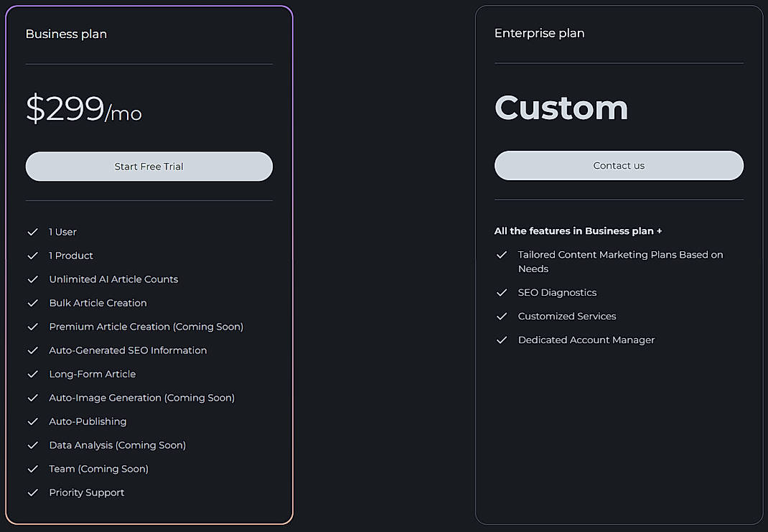Select the Enterprise plan heading
The image size is (768, 532).
pos(539,33)
